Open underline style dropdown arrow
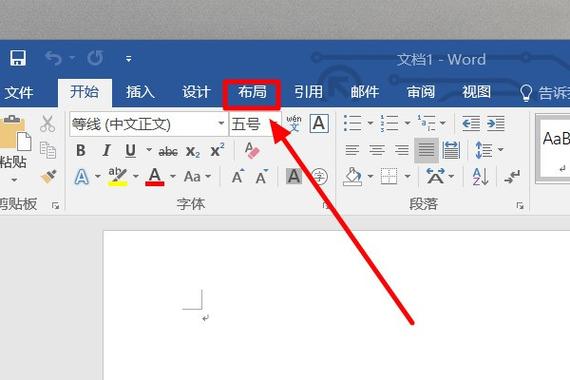The image size is (570, 380). [x=149, y=149]
